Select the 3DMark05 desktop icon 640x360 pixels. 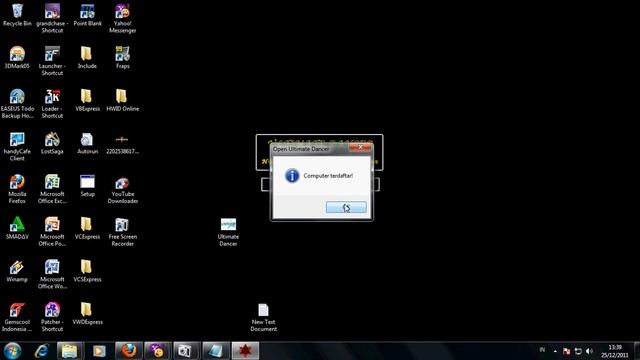17,58
